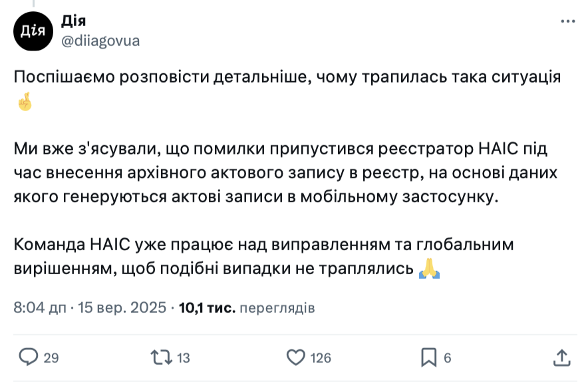This screenshot has width=588, height=382.
Task: Open the three-dot more options menu
Action: [x=567, y=22]
